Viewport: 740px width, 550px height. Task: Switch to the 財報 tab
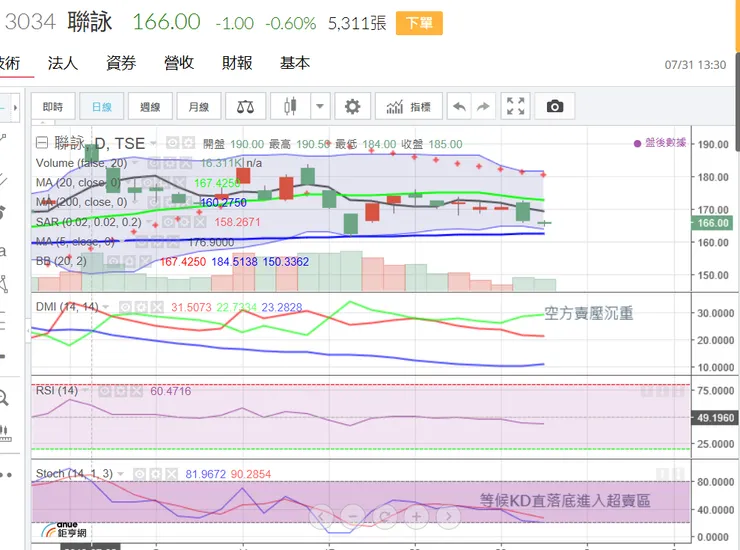pyautogui.click(x=237, y=63)
